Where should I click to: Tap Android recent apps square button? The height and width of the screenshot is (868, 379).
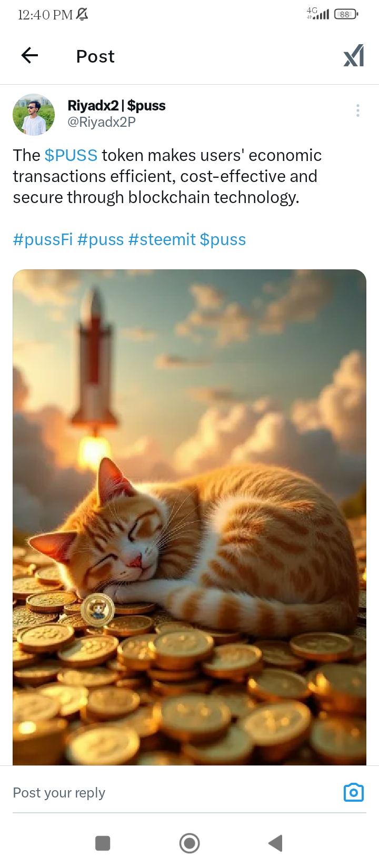point(103,843)
